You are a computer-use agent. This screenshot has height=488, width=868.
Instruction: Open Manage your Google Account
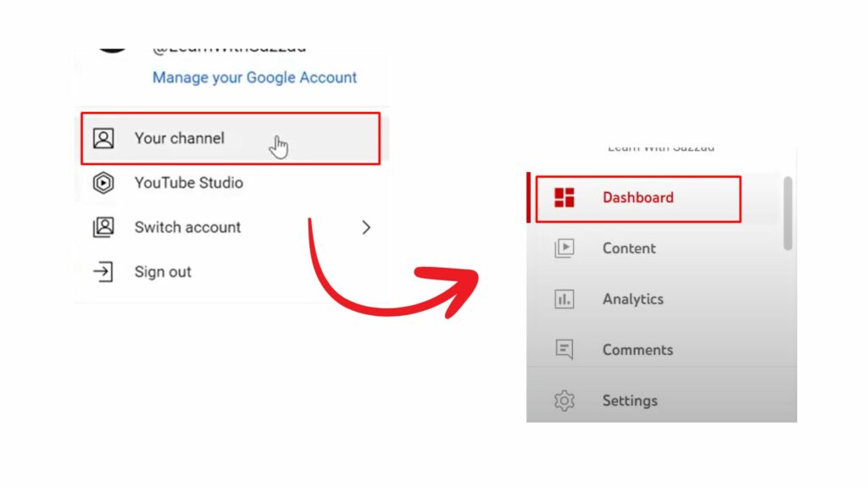254,77
